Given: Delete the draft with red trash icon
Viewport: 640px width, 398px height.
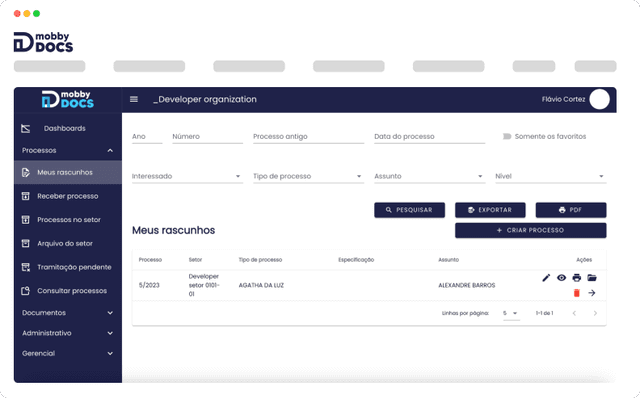Looking at the screenshot, I should [576, 293].
